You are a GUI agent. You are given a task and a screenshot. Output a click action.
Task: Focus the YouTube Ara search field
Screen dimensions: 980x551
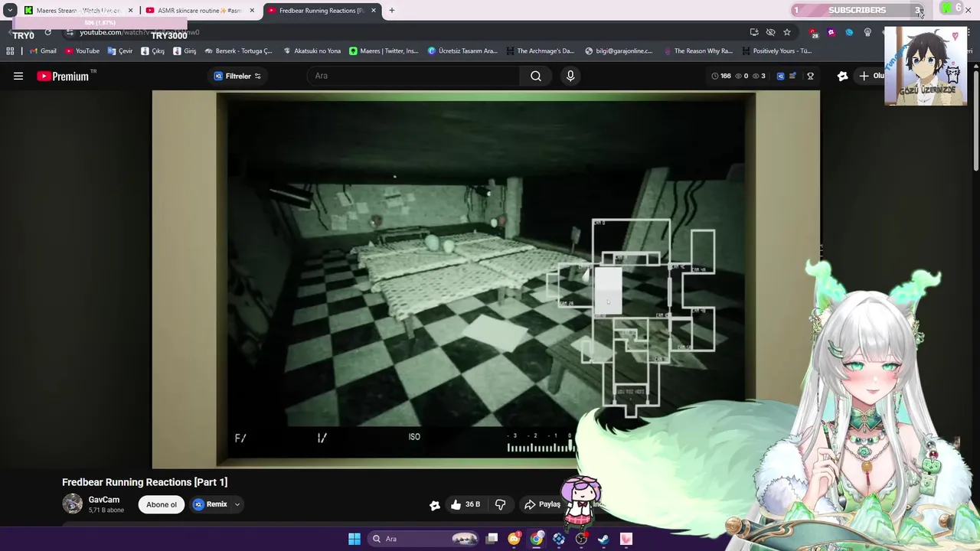413,76
